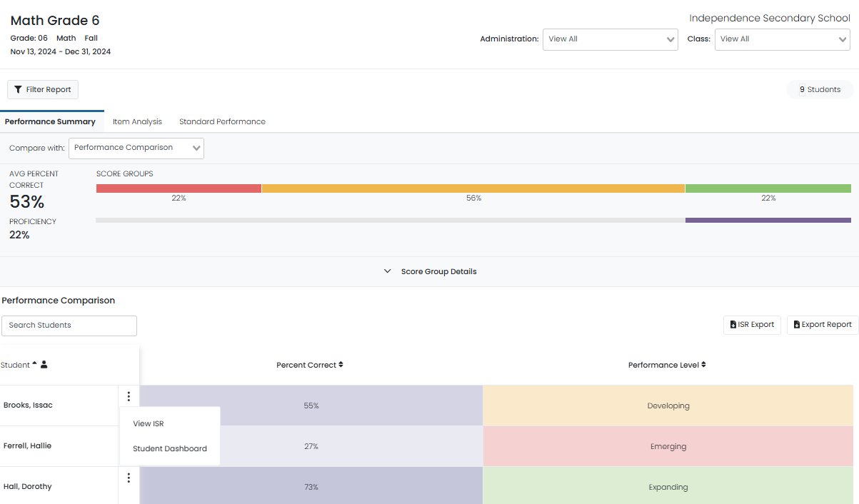Click the person icon beside the Student column header
The width and height of the screenshot is (859, 504).
(44, 364)
